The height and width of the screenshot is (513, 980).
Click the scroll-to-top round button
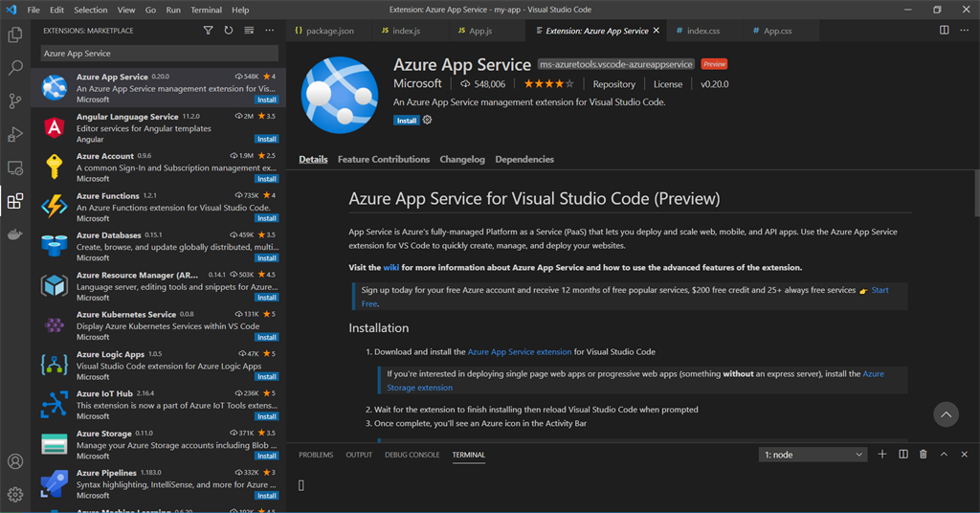click(946, 414)
